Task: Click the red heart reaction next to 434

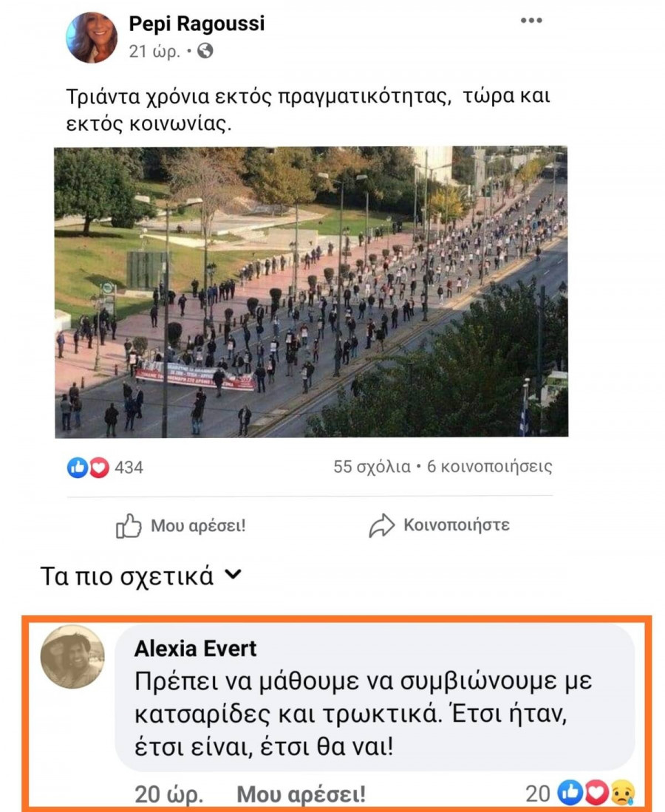Action: click(100, 468)
